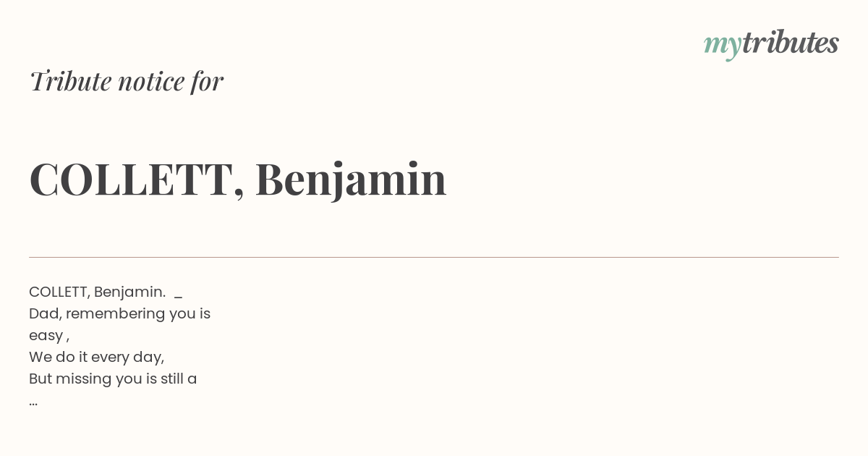
Task: Click the "COLLETT, Benjamin." text line
Action: (x=98, y=292)
